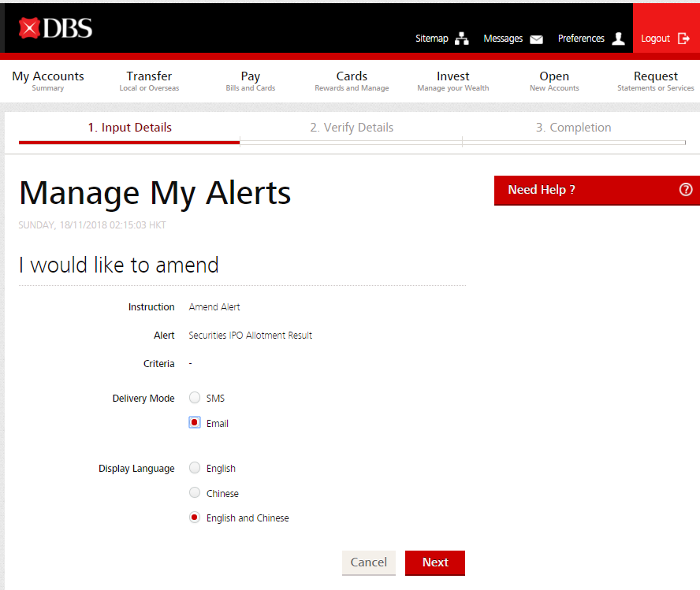Click the Messages envelope icon
The image size is (700, 590).
click(x=536, y=39)
